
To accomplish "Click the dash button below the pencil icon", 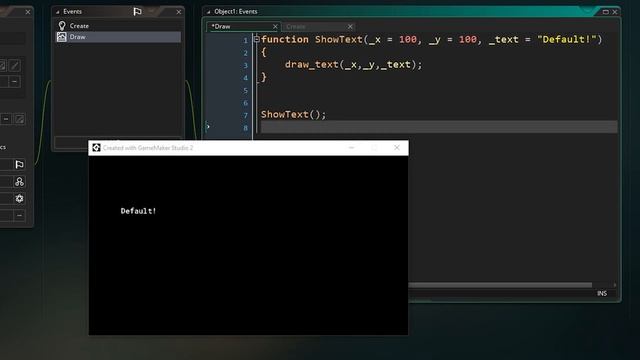I will click(14, 82).
